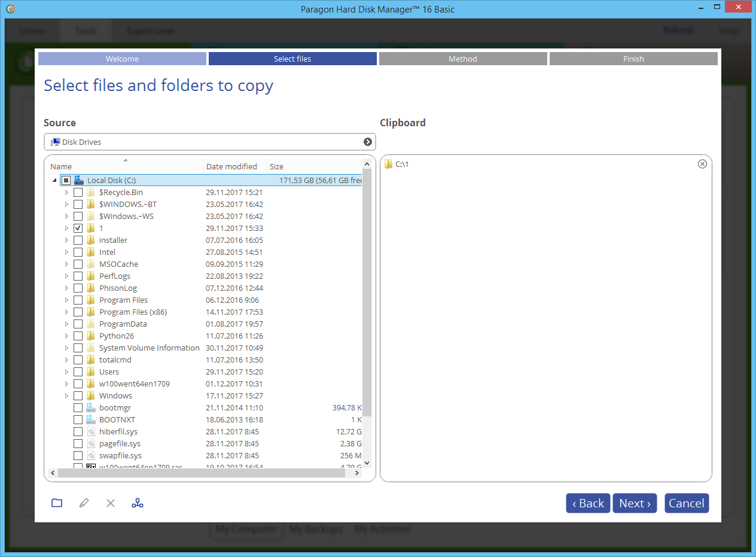Go to the Method step tab
756x557 pixels.
coord(463,59)
